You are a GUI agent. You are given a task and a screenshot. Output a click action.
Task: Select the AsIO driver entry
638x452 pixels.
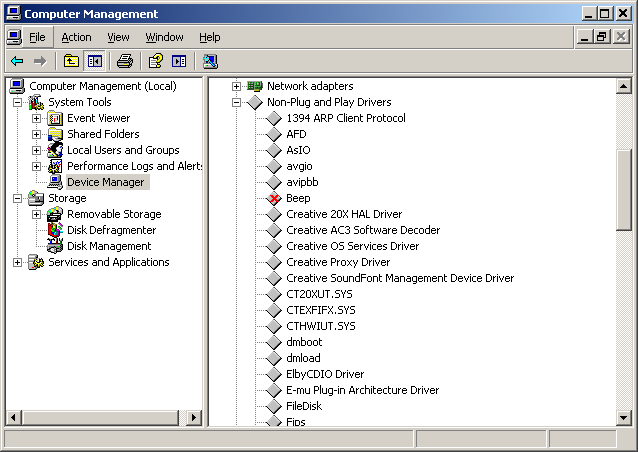(298, 150)
